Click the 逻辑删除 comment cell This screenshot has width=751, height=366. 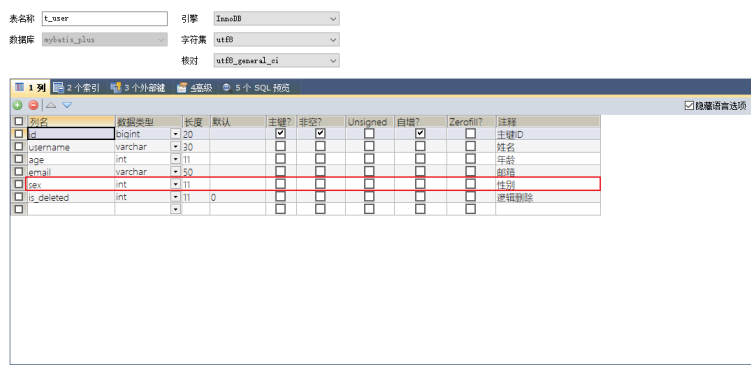pyautogui.click(x=548, y=197)
